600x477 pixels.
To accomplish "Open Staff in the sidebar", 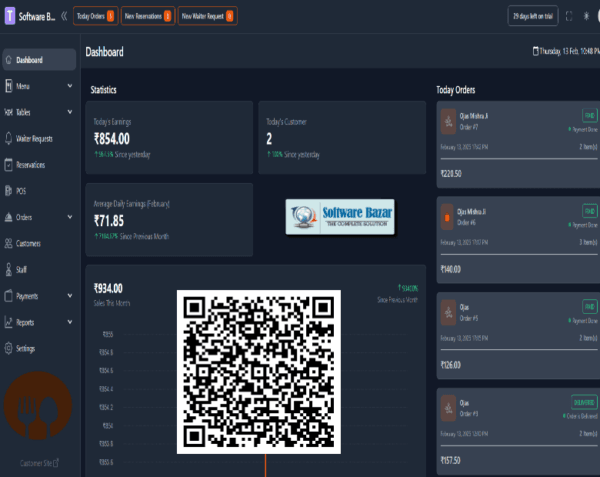I will pos(39,270).
